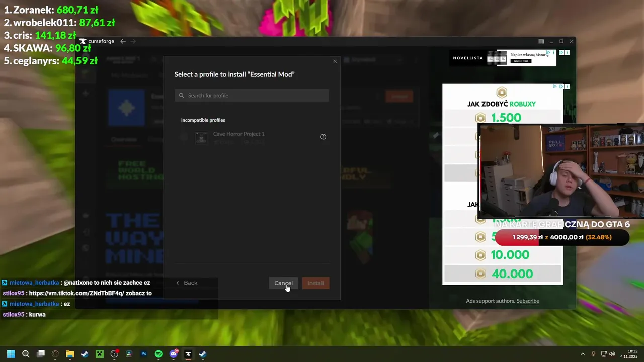This screenshot has height=362, width=644.
Task: Open Discord from the taskbar
Action: point(174,354)
